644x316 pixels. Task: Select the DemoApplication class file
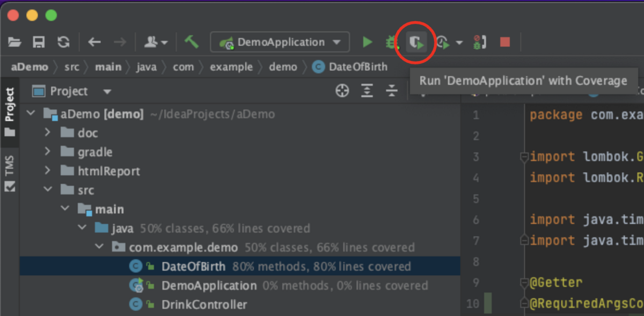tap(240, 286)
